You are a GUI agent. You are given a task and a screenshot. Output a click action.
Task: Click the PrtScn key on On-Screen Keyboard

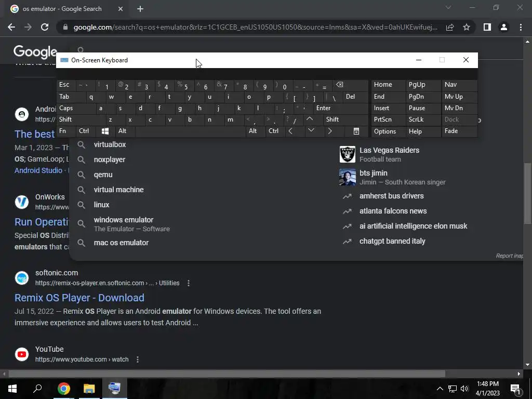click(x=388, y=119)
